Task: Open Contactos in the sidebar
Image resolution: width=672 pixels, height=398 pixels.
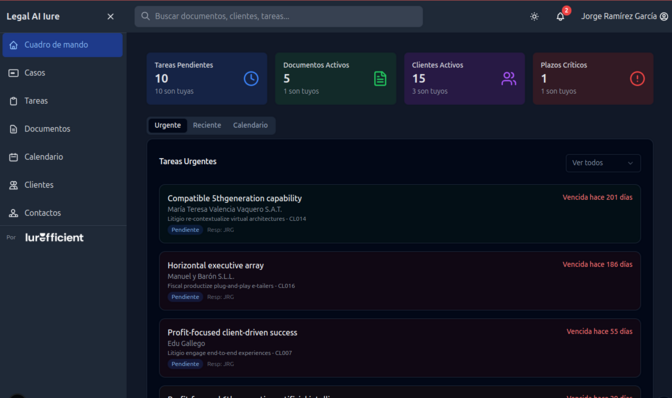Action: pos(63,213)
